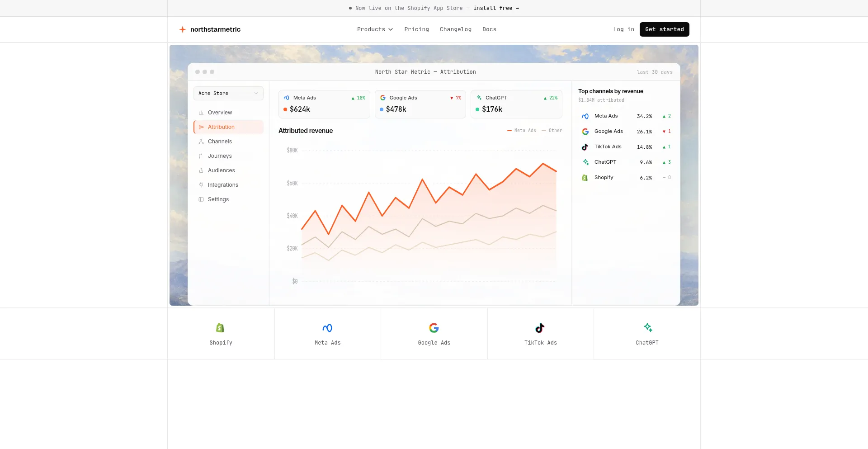Click the 6.2% Shopify share
This screenshot has width=868, height=449.
(646, 178)
